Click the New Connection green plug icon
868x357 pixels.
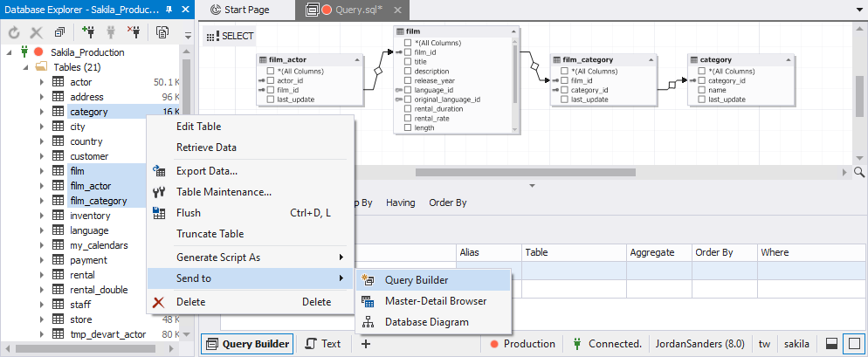click(x=87, y=33)
